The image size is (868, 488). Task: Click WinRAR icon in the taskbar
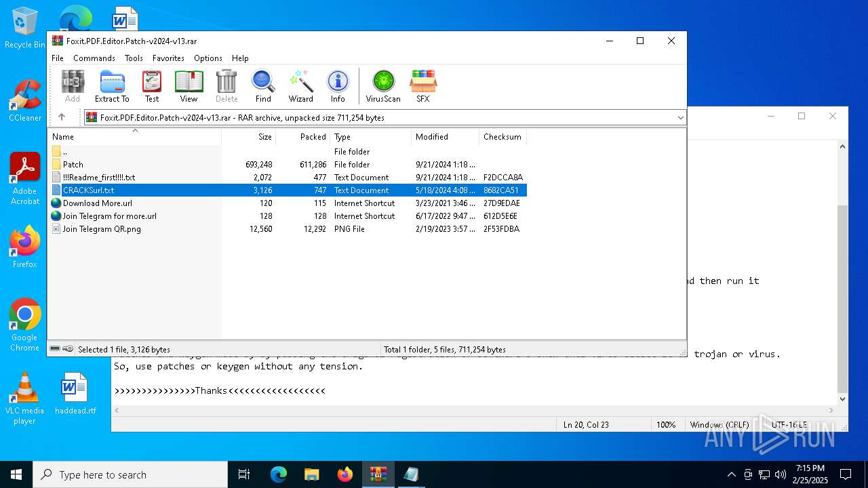click(x=378, y=474)
